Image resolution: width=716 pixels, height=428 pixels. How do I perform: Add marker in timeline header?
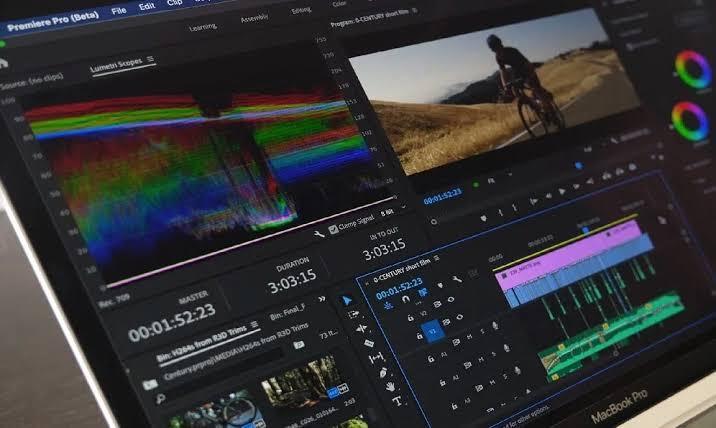[x=440, y=285]
